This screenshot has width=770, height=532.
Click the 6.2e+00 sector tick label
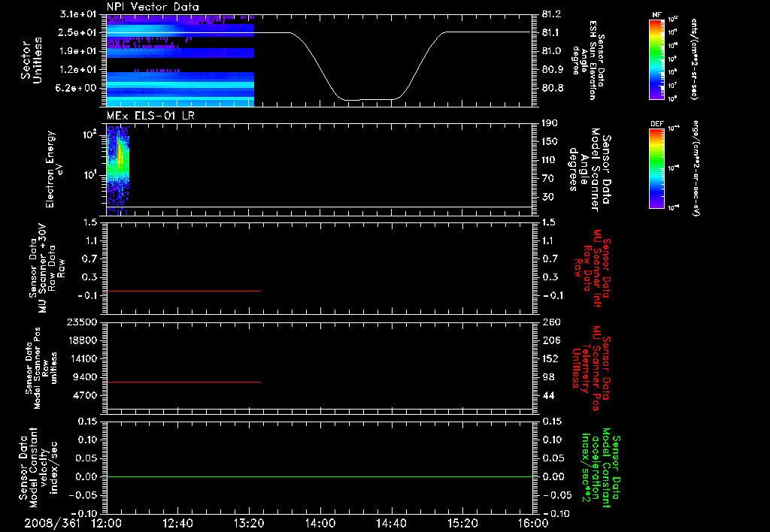[77, 88]
